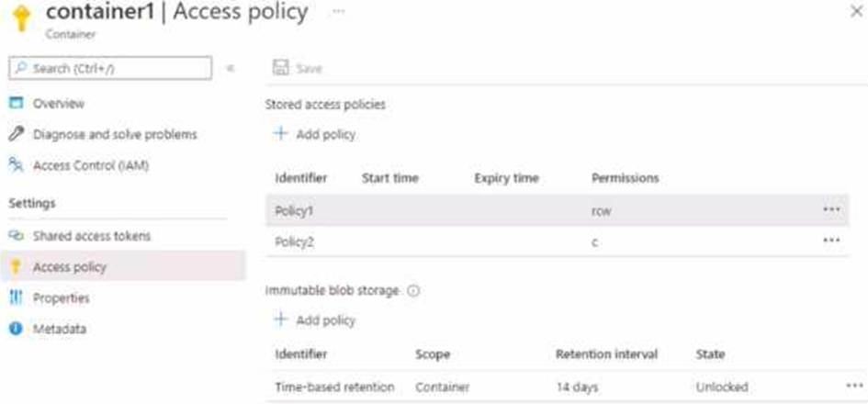
Task: Collapse the sidebar with the chevron arrows
Action: tap(231, 68)
